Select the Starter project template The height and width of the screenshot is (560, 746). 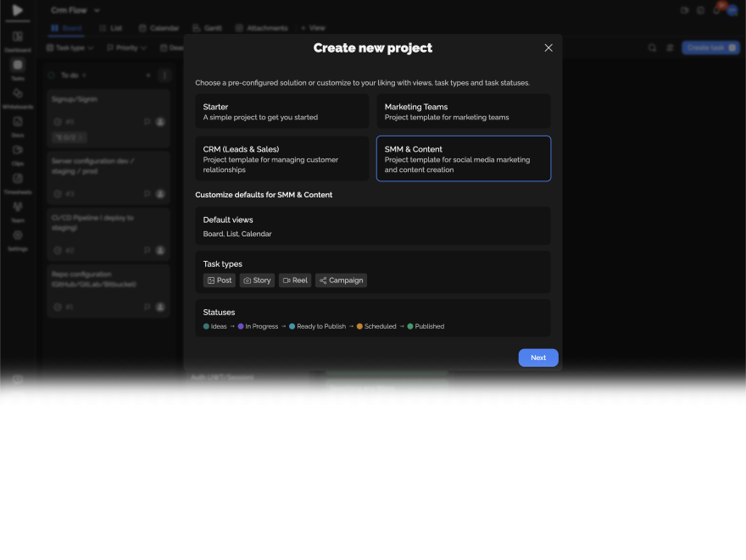(x=281, y=111)
